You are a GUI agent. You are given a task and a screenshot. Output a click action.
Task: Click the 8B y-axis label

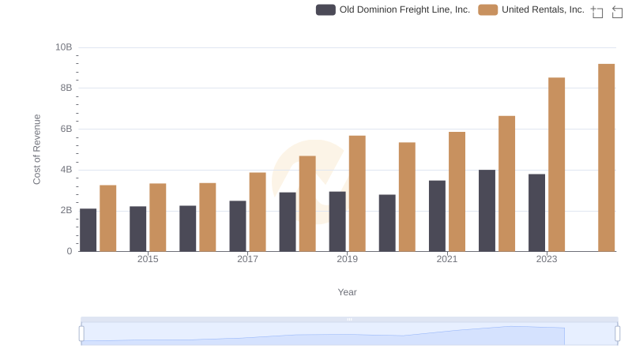[x=66, y=88]
